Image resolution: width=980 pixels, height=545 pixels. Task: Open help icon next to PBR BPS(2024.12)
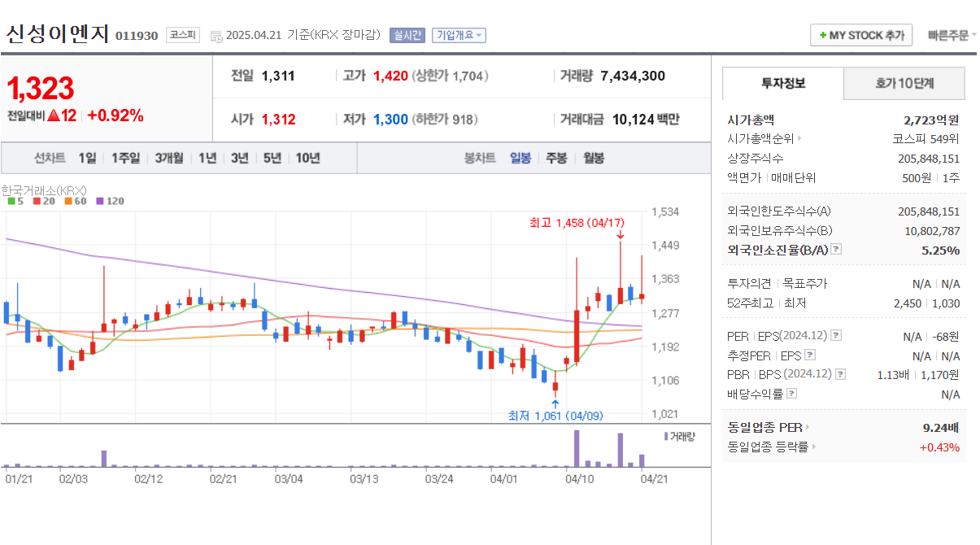(x=840, y=374)
